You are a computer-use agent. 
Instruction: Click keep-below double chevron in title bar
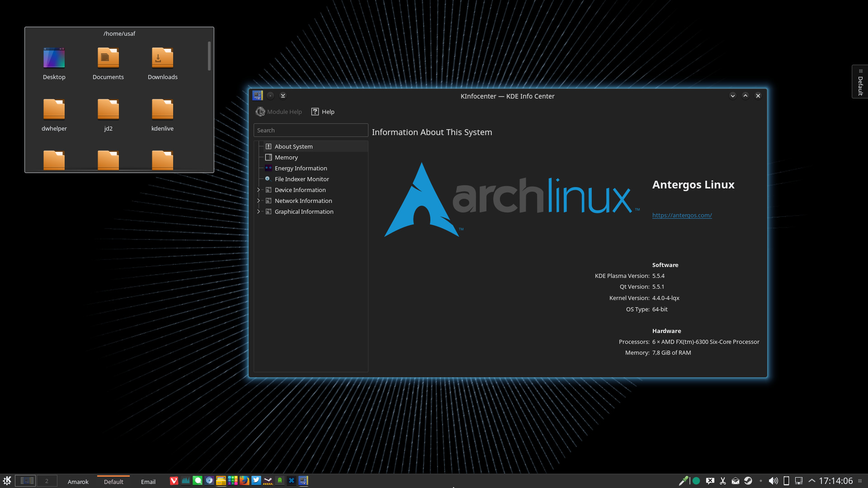click(283, 95)
